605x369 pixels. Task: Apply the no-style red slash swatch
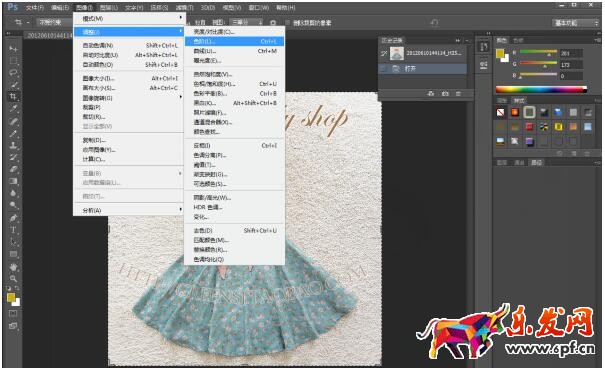(500, 112)
